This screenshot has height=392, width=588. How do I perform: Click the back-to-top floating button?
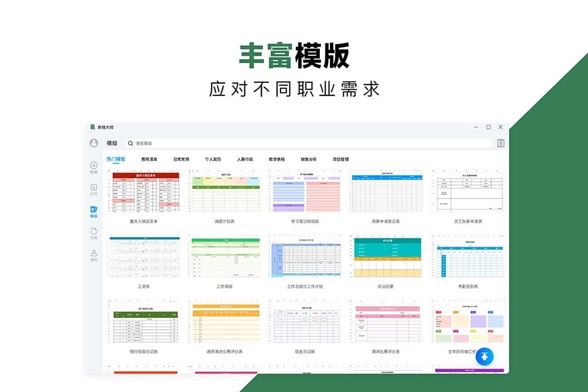pyautogui.click(x=483, y=356)
